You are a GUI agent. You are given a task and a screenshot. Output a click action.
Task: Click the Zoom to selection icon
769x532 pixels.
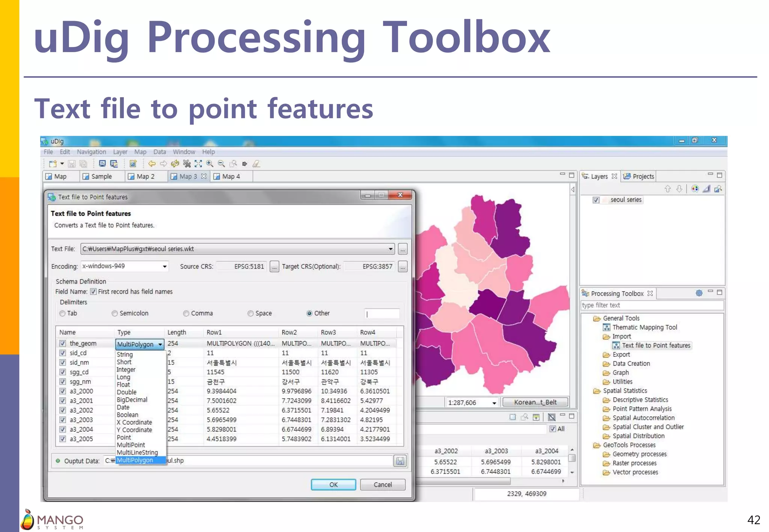pyautogui.click(x=233, y=164)
